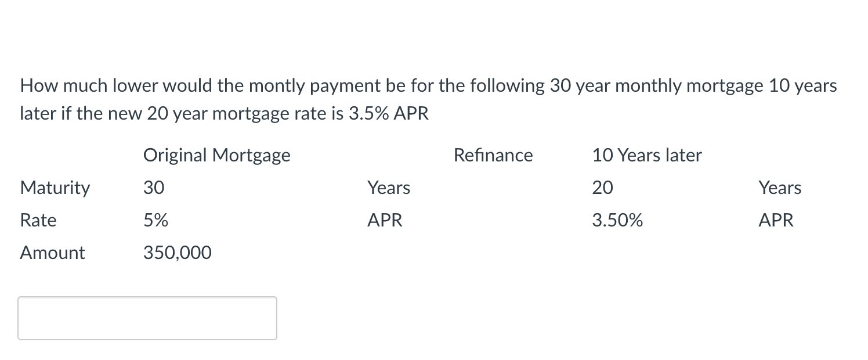Click inside the response field to focus it
The width and height of the screenshot is (868, 360).
point(147,318)
